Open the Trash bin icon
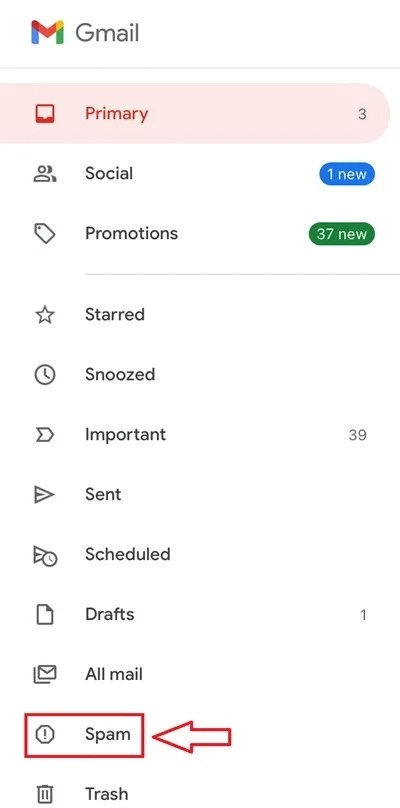Viewport: 400px width, 808px height. [x=45, y=794]
